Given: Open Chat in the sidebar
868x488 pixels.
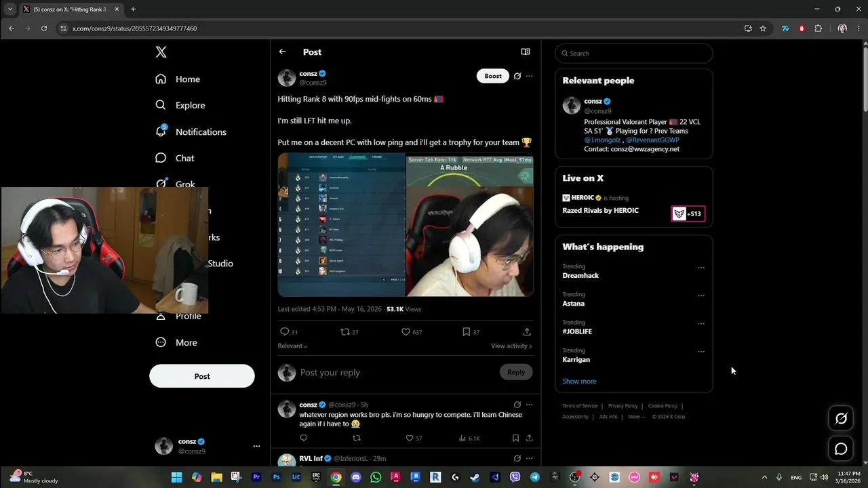Looking at the screenshot, I should coord(175,158).
